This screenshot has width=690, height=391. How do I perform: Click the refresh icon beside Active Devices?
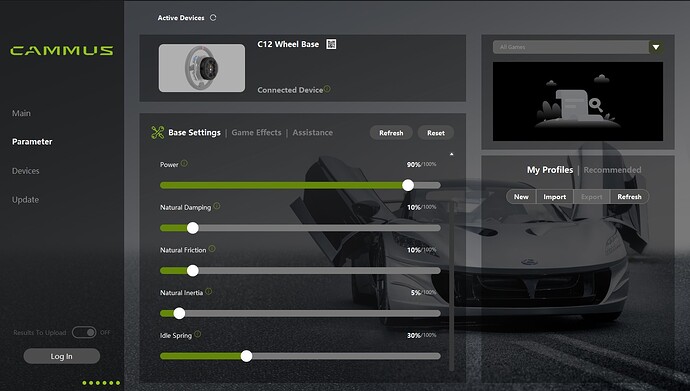(213, 18)
